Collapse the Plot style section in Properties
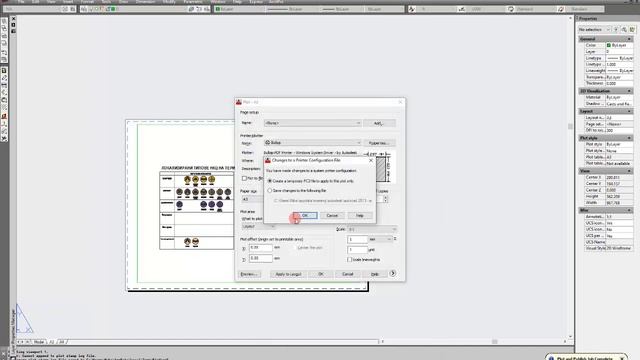This screenshot has height=360, width=640. (629, 138)
